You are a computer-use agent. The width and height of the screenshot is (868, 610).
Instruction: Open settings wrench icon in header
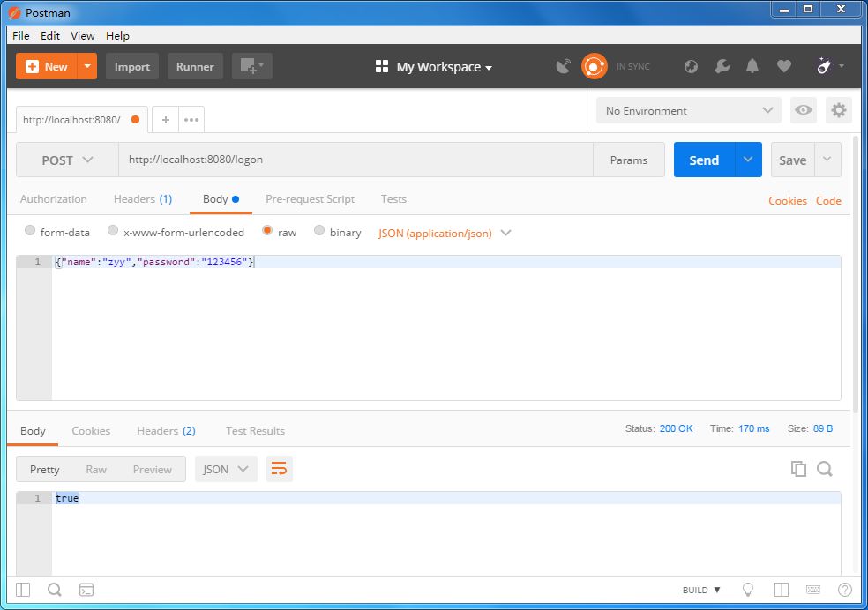point(722,66)
